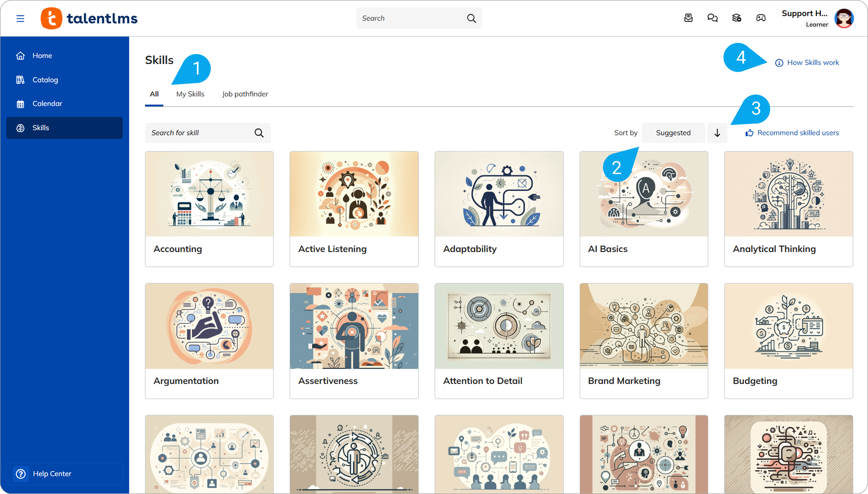The width and height of the screenshot is (868, 494).
Task: Click the user profile avatar
Action: pos(844,18)
